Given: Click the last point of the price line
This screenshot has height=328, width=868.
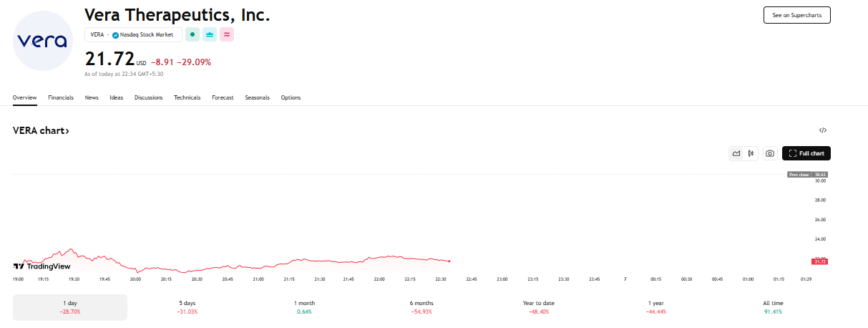Looking at the screenshot, I should pos(449,261).
